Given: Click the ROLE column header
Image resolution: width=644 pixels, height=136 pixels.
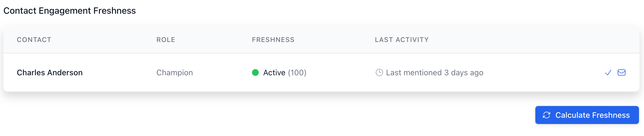Looking at the screenshot, I should (x=166, y=40).
